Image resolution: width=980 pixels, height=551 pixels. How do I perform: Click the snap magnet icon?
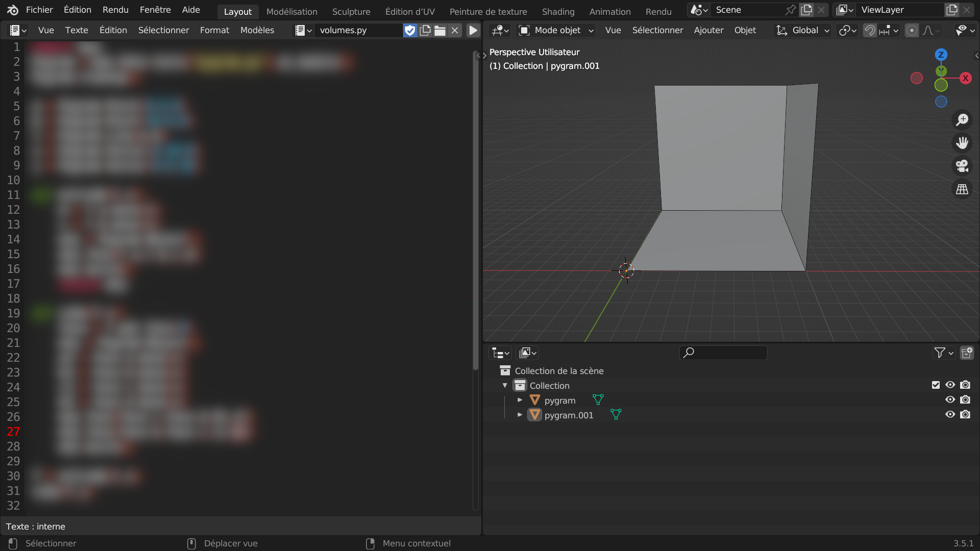coord(870,31)
